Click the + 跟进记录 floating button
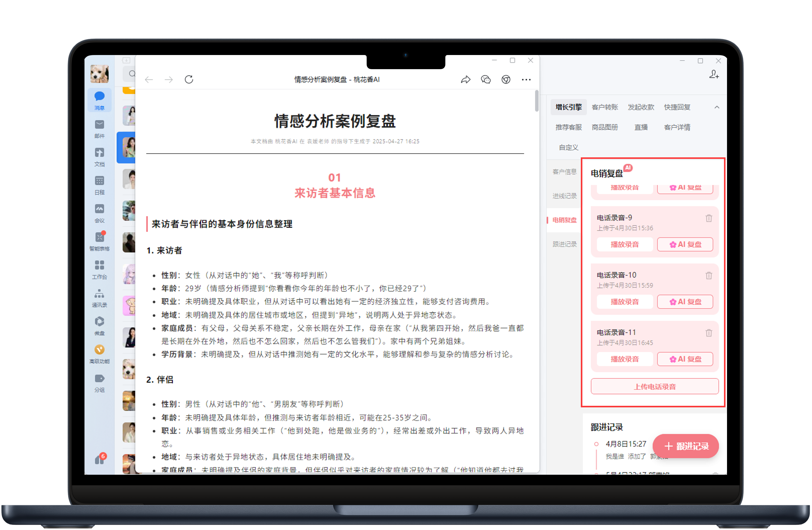812x530 pixels. pyautogui.click(x=686, y=446)
